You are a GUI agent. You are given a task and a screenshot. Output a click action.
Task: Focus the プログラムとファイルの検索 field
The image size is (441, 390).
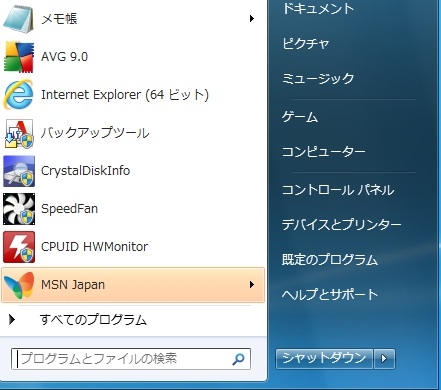pos(131,359)
